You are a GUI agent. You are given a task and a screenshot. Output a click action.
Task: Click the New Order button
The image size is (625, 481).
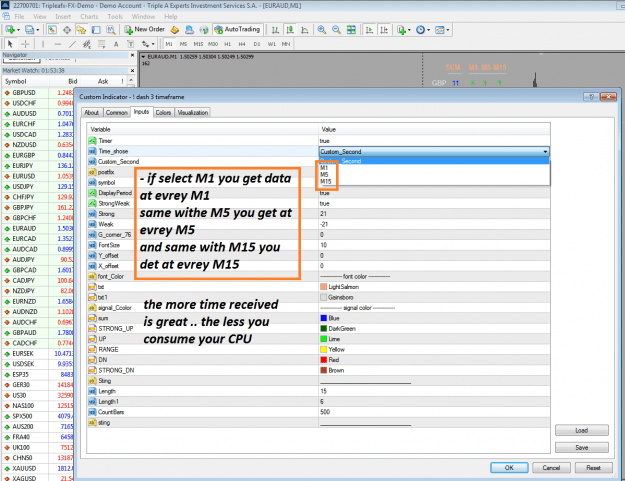[144, 29]
